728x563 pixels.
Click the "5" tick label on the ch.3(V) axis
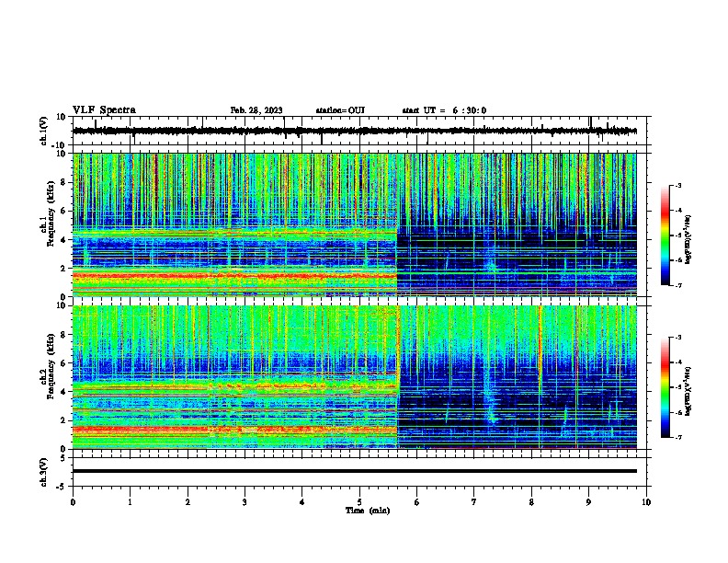click(x=63, y=457)
